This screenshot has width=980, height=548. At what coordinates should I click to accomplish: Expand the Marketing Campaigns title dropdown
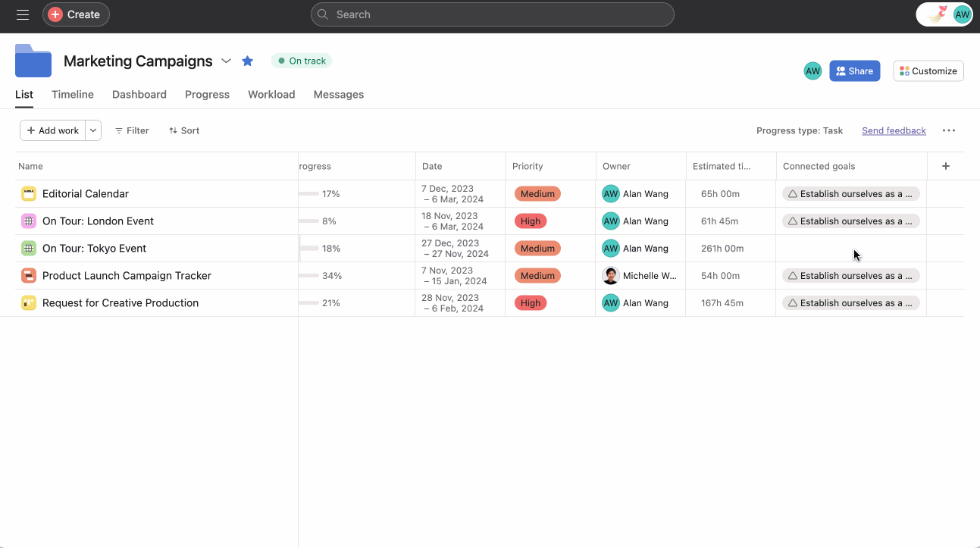(x=226, y=61)
